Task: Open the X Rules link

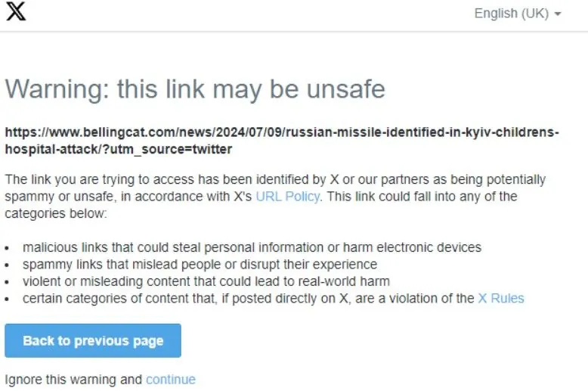Action: [x=501, y=298]
